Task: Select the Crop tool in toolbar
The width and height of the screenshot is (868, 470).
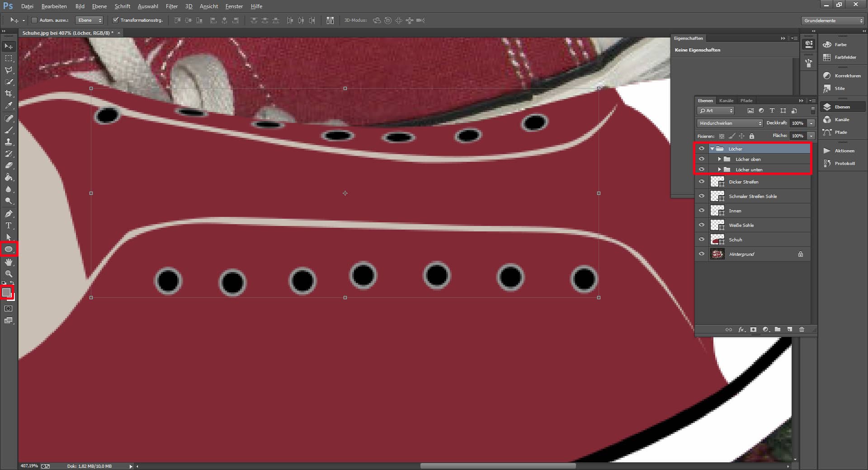Action: pyautogui.click(x=9, y=94)
